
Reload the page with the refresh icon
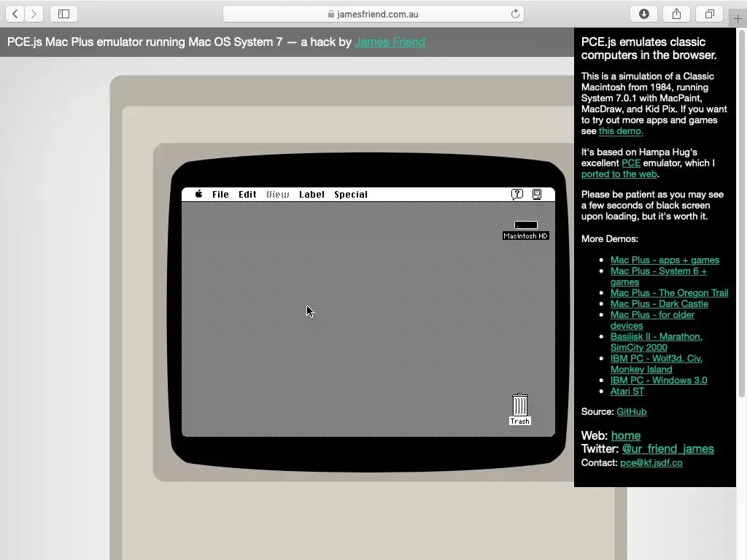pyautogui.click(x=515, y=14)
